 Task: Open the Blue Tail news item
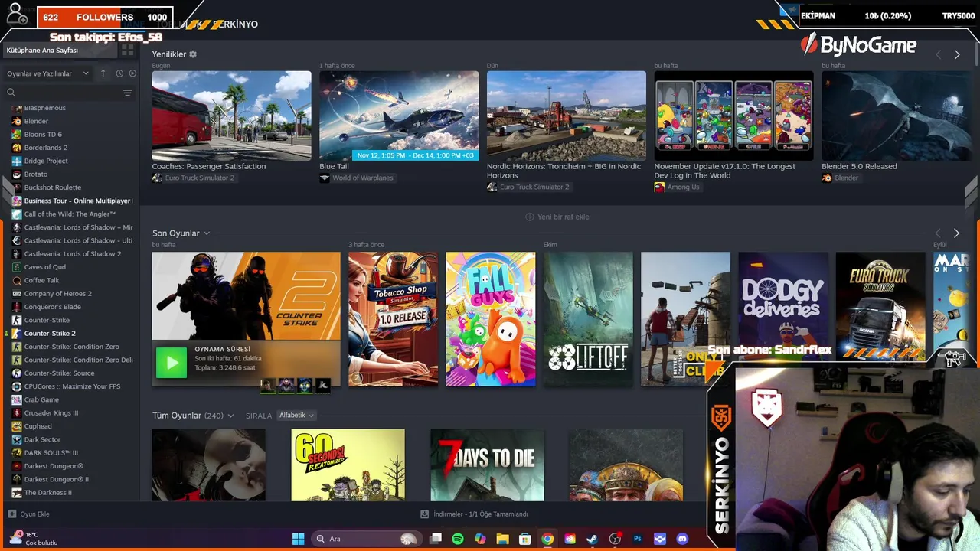(399, 116)
